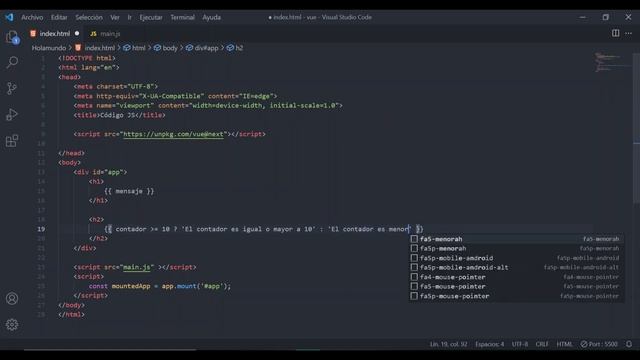Choose fa4-mouse-pointer suggestion
This screenshot has width=640, height=360.
coord(516,277)
